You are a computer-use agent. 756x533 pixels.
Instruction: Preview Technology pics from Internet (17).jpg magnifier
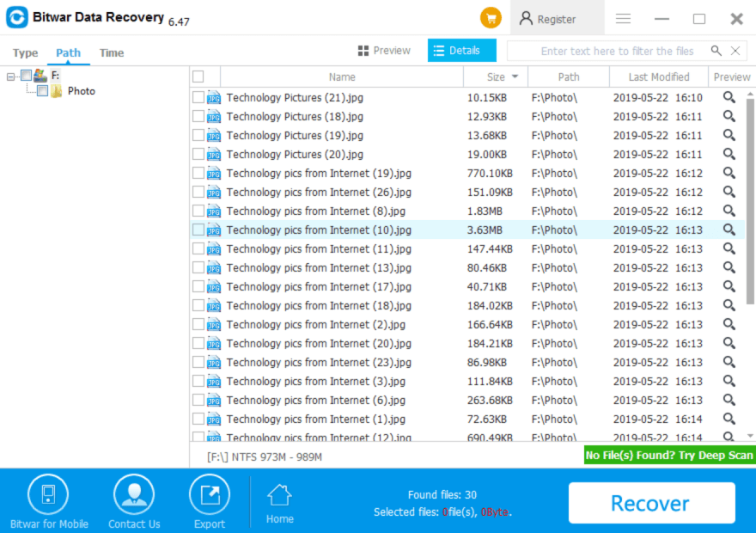pyautogui.click(x=729, y=286)
